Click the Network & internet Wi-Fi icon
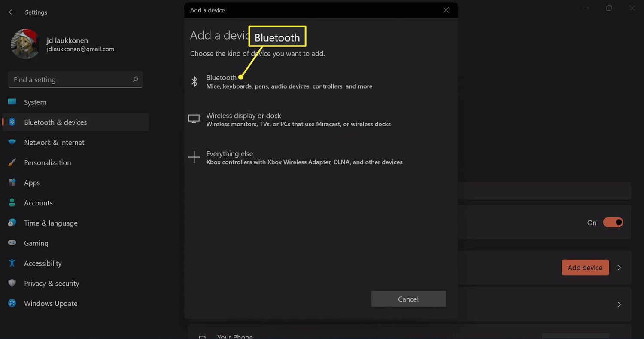644x339 pixels. click(x=12, y=143)
